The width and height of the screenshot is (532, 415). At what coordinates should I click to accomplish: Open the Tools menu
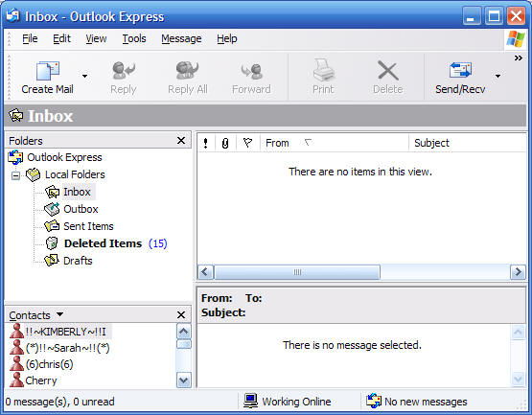click(134, 38)
